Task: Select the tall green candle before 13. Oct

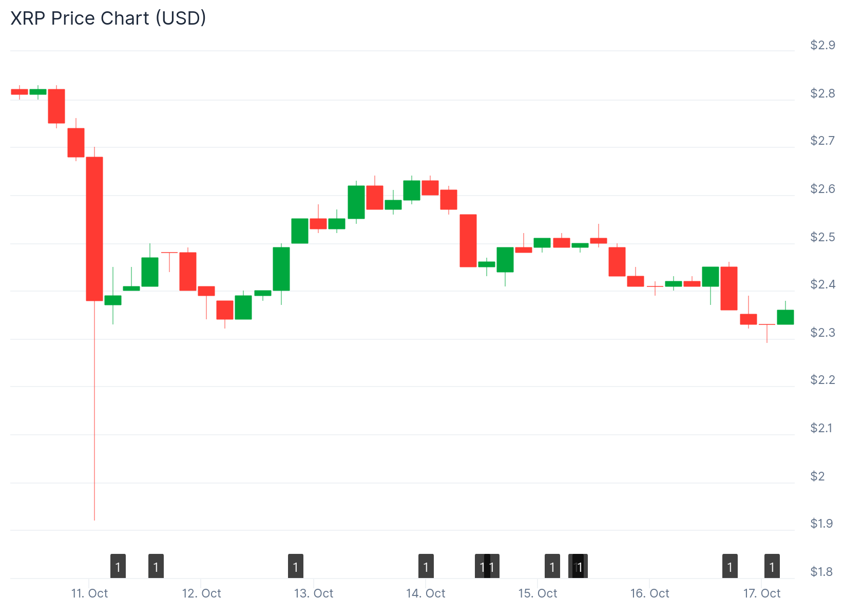Action: [281, 269]
